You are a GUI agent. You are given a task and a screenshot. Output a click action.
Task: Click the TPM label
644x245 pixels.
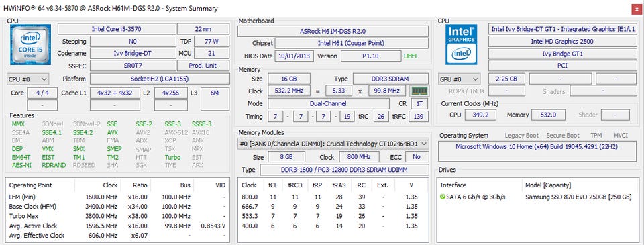pos(596,135)
